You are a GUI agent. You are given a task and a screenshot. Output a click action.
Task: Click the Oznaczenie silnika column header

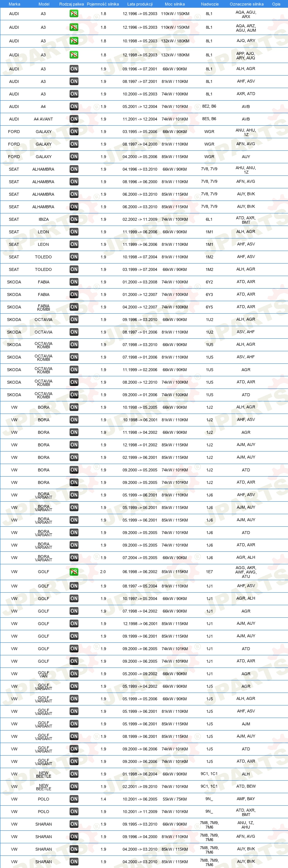pyautogui.click(x=247, y=4)
